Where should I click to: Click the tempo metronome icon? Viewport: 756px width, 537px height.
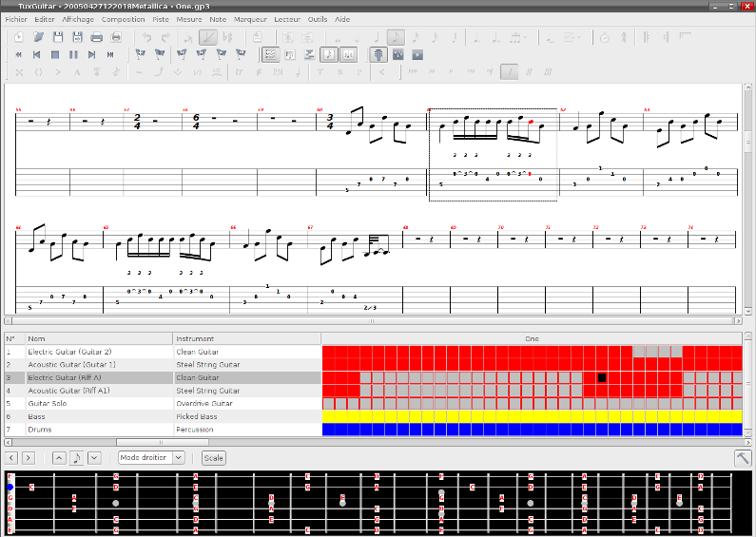(605, 37)
